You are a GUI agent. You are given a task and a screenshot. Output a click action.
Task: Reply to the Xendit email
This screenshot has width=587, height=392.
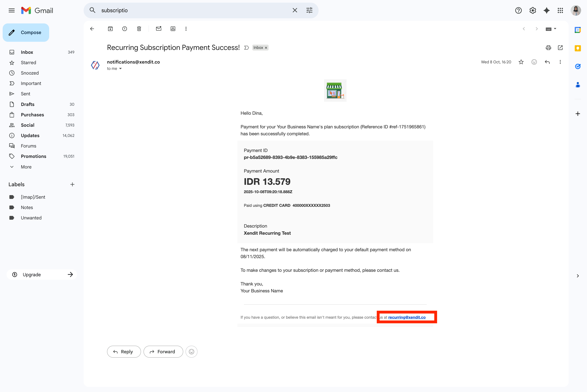(124, 351)
